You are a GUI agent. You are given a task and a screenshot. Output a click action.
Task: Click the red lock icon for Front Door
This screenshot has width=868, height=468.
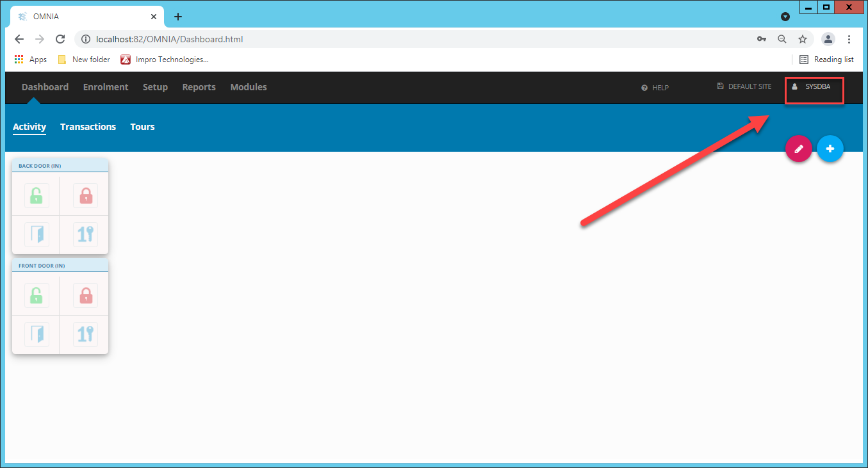[86, 295]
